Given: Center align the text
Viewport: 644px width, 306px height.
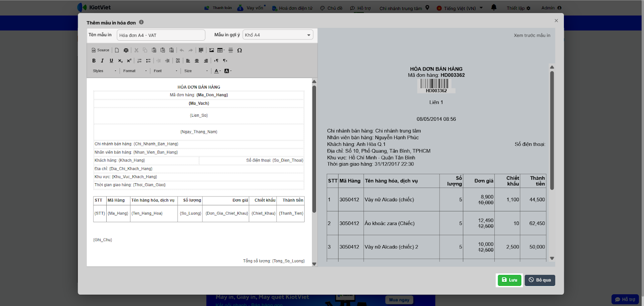Looking at the screenshot, I should point(197,61).
